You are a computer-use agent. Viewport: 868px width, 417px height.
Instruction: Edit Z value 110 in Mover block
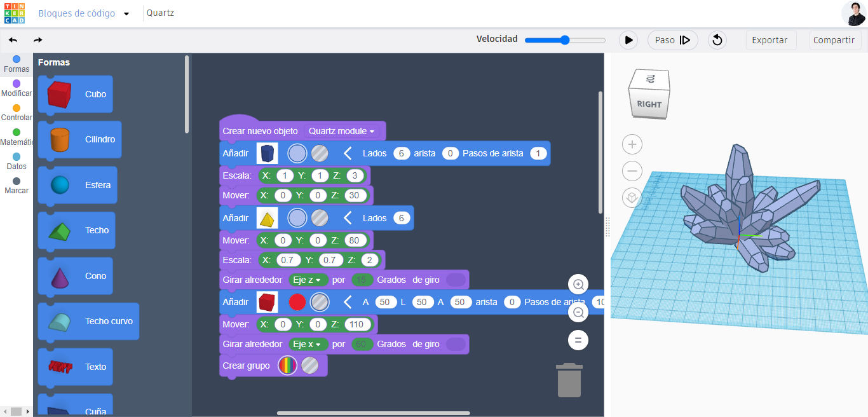click(x=356, y=324)
